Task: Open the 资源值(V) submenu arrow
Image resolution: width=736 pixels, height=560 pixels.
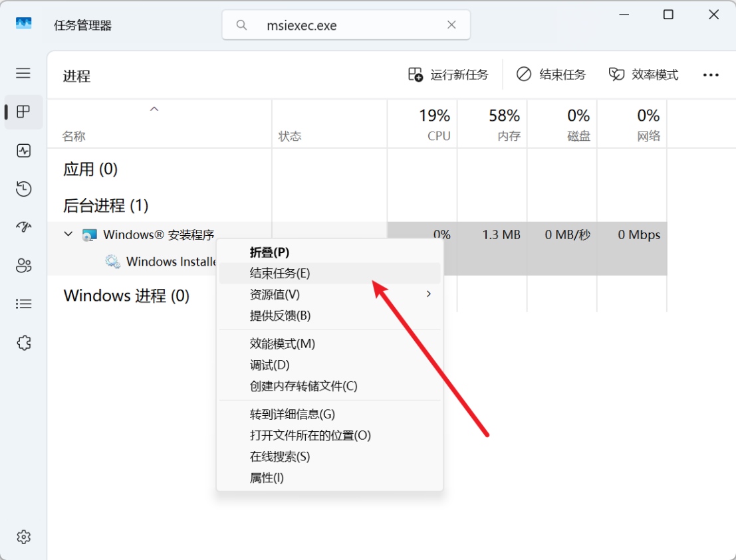Action: point(429,294)
